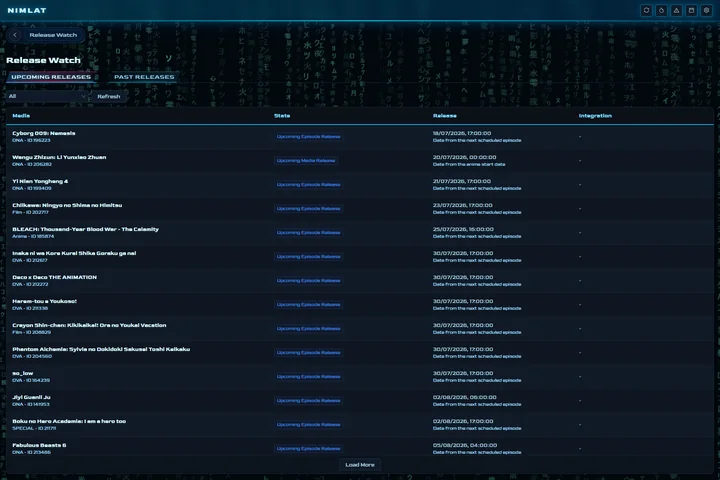Screen dimensions: 720x480
Task: Open the settings gear in the header
Action: point(706,10)
